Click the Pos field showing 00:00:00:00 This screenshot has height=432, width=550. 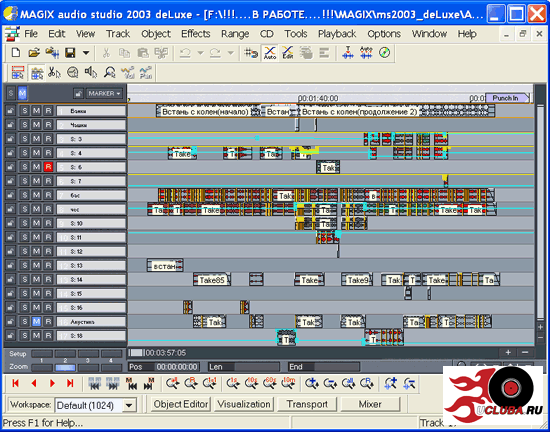[177, 367]
